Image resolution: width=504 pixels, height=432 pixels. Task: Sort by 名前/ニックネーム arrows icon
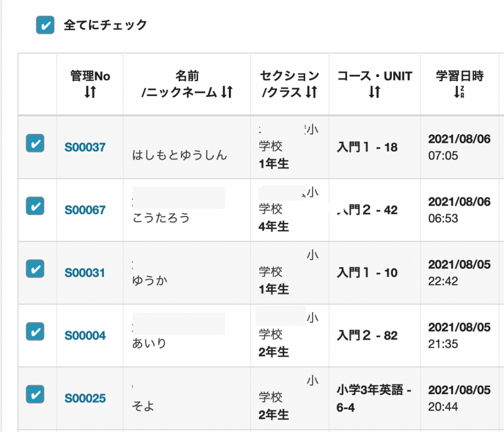[227, 92]
